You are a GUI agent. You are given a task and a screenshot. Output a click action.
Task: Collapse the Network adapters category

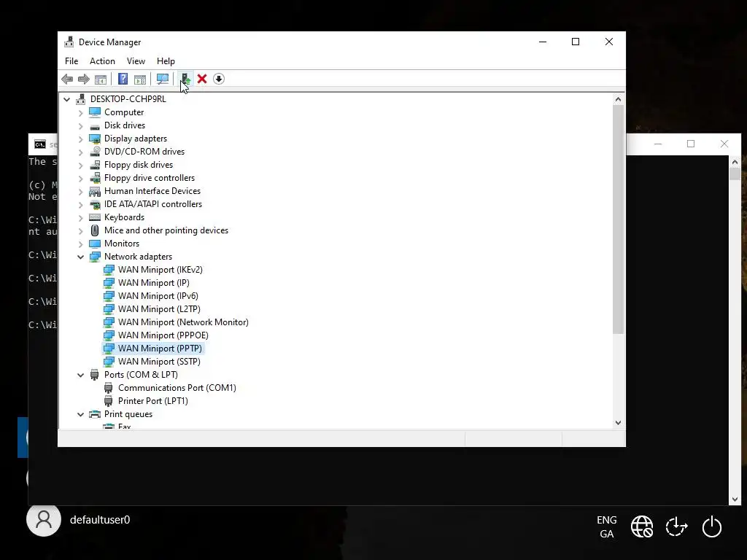(80, 257)
